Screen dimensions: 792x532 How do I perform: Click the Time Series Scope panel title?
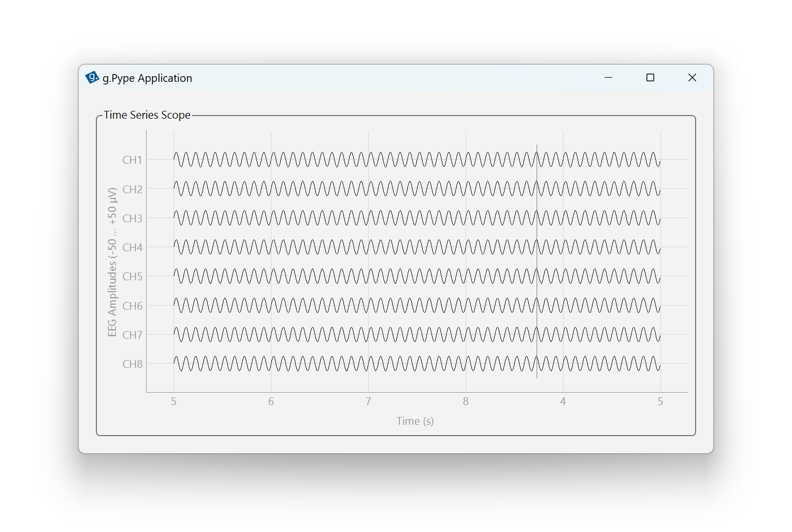click(147, 115)
